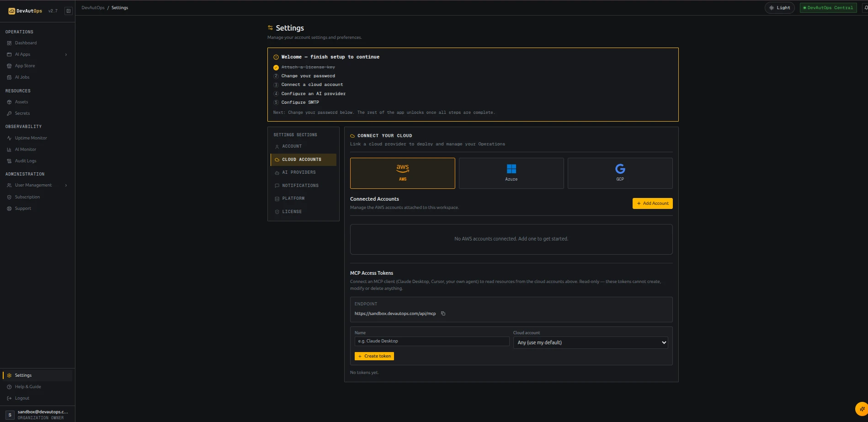Viewport: 868px width, 422px height.
Task: Click the Subscription shield icon
Action: click(9, 197)
